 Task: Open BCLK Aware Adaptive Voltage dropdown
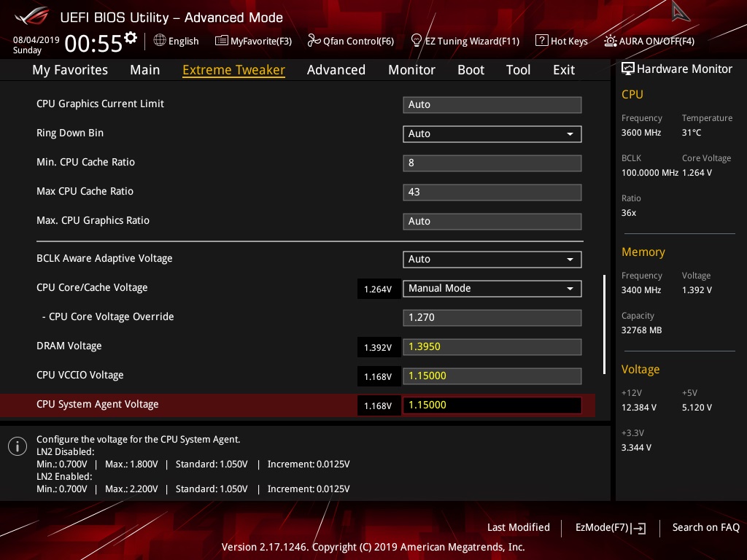(492, 260)
